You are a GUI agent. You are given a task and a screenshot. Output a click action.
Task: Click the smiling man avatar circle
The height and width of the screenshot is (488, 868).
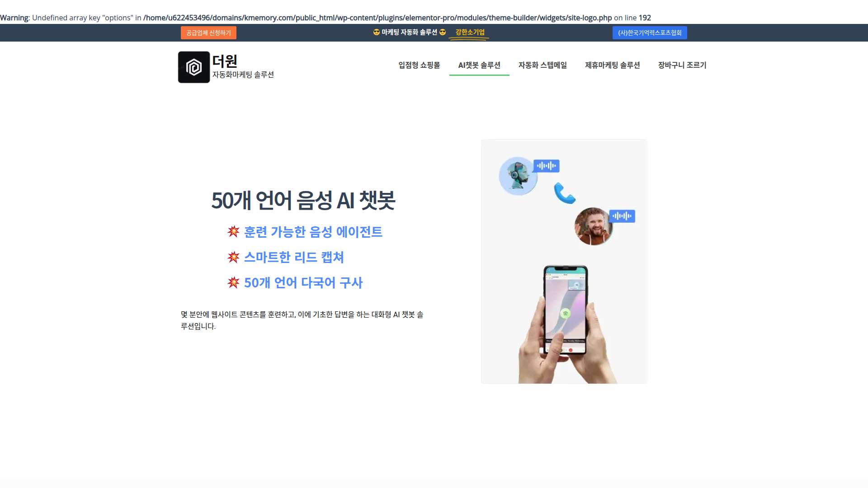point(594,226)
